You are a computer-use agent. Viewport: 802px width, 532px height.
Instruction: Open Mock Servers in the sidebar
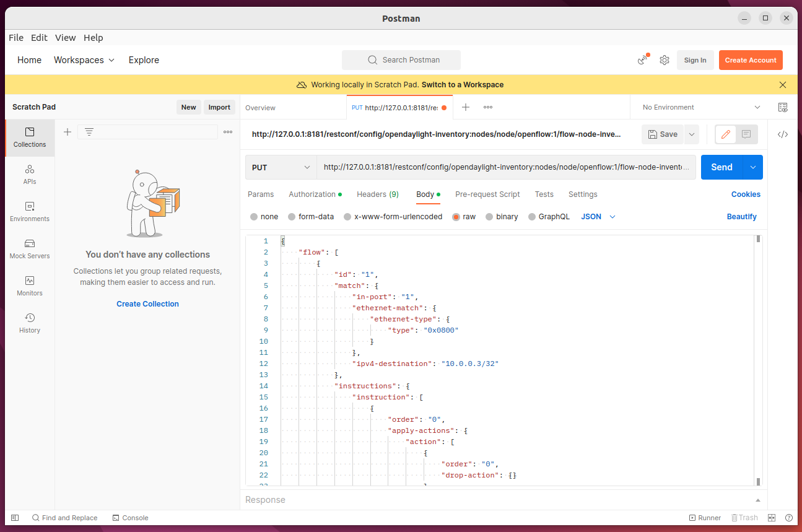point(30,248)
